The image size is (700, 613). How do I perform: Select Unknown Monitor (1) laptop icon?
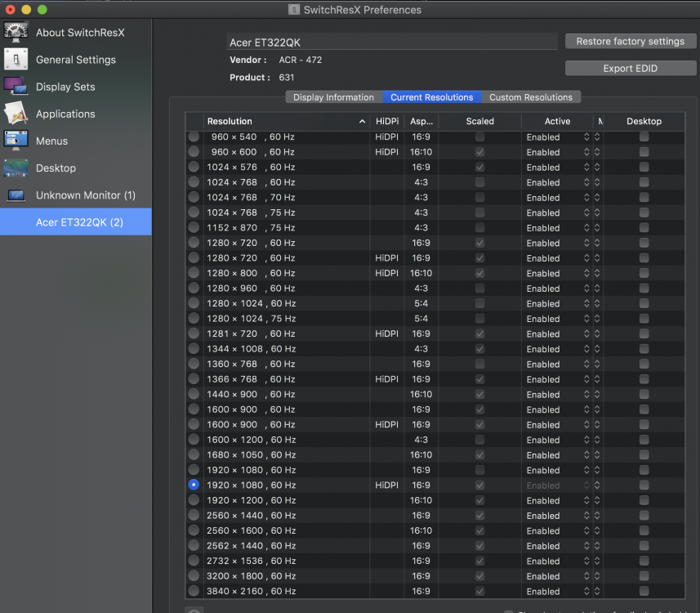16,195
